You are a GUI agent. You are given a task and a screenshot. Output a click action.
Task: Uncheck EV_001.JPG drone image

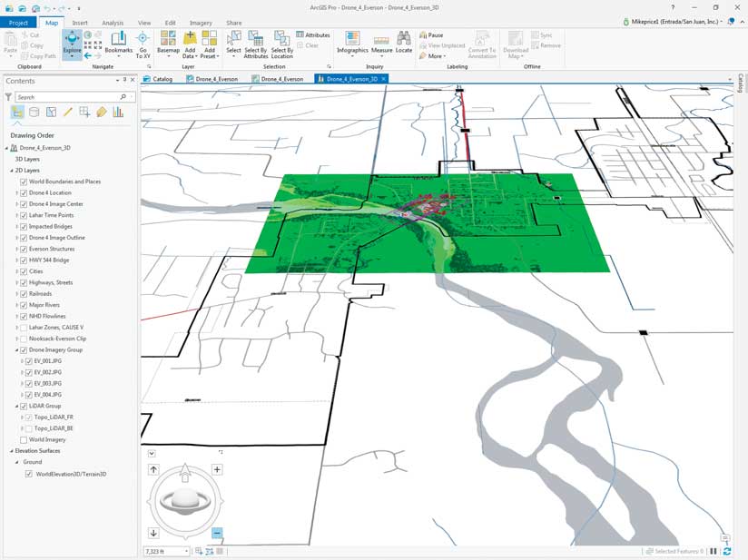click(29, 361)
